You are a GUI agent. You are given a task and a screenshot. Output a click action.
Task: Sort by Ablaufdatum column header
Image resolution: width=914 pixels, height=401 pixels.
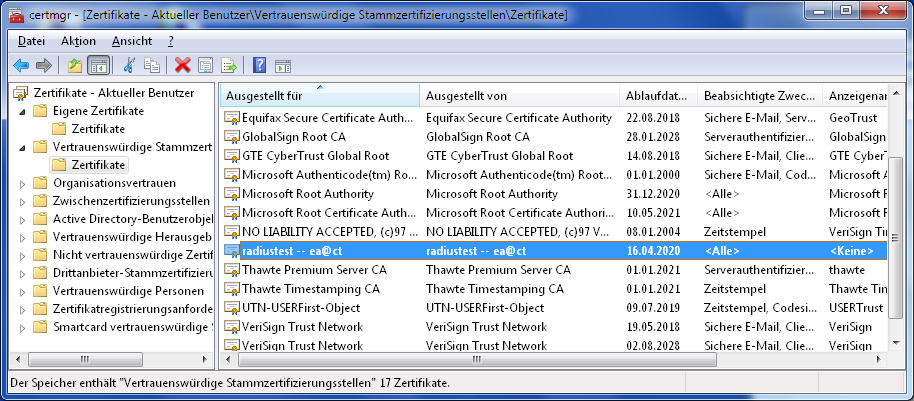pyautogui.click(x=658, y=96)
